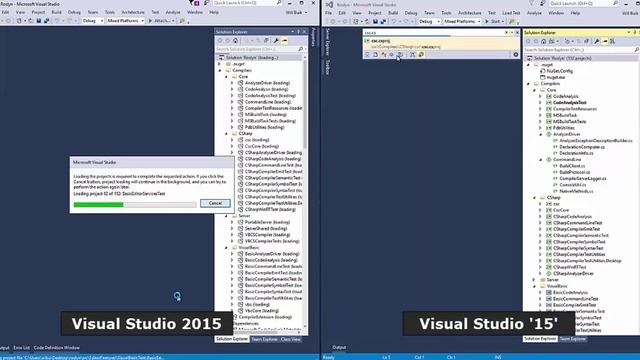Image resolution: width=640 pixels, height=360 pixels.
Task: Click the loading progress bar in dialog
Action: (135, 204)
